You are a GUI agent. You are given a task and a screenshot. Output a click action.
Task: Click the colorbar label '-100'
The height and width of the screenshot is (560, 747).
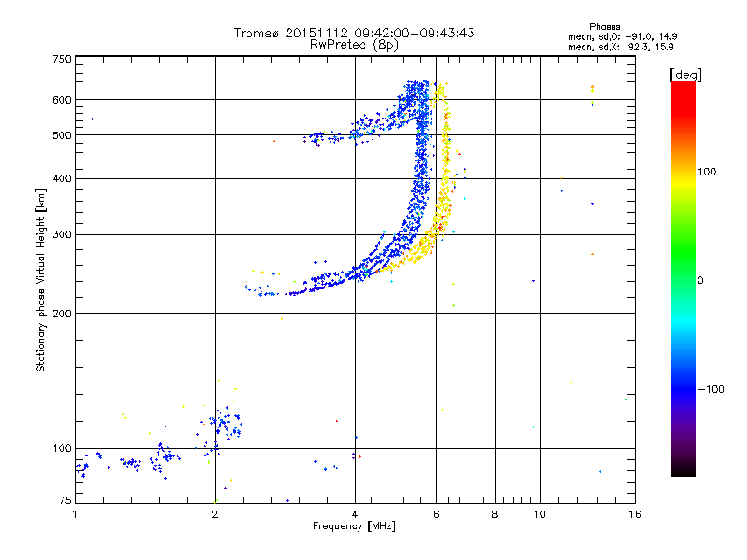(x=712, y=389)
